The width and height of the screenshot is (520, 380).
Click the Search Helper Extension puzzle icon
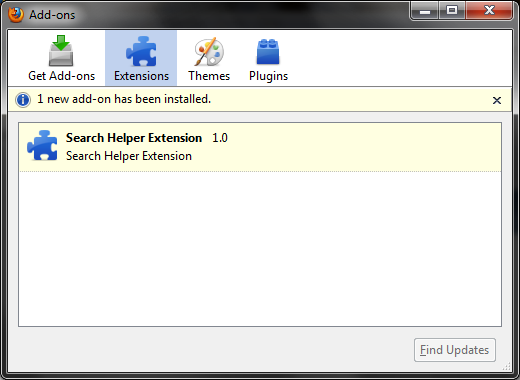point(42,145)
